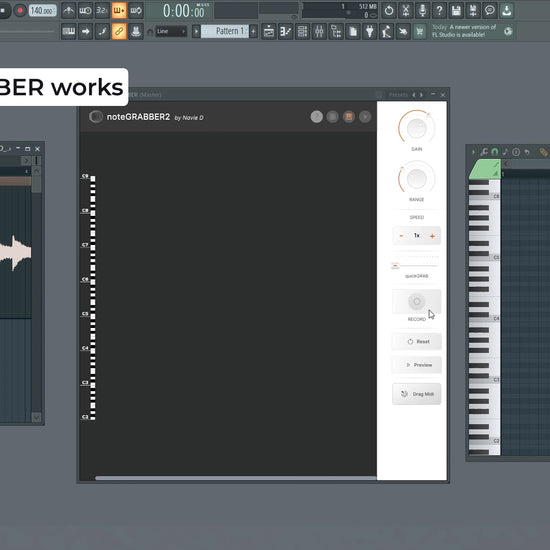Click the newer version available news message

point(464,31)
